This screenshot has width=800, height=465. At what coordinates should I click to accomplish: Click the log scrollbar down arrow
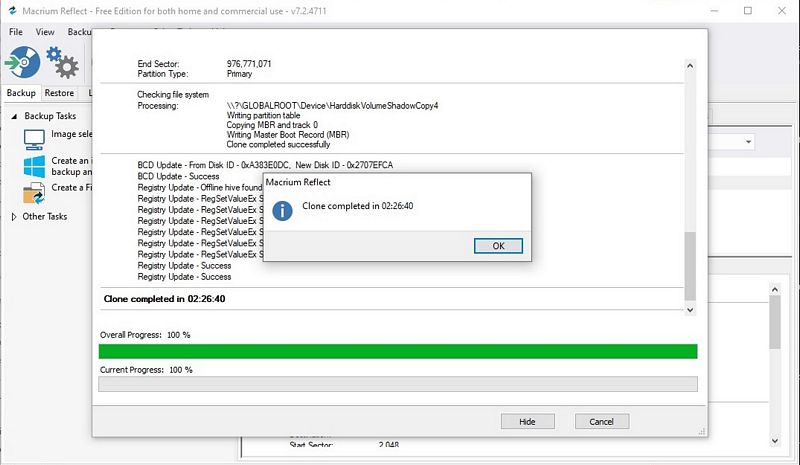pyautogui.click(x=690, y=310)
